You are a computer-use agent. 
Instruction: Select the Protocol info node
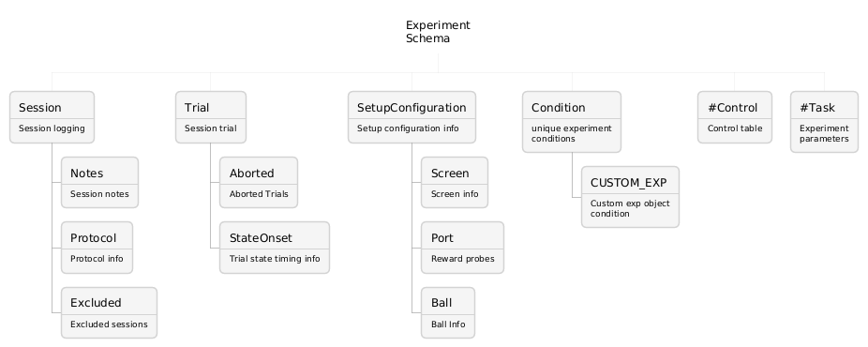coord(97,248)
